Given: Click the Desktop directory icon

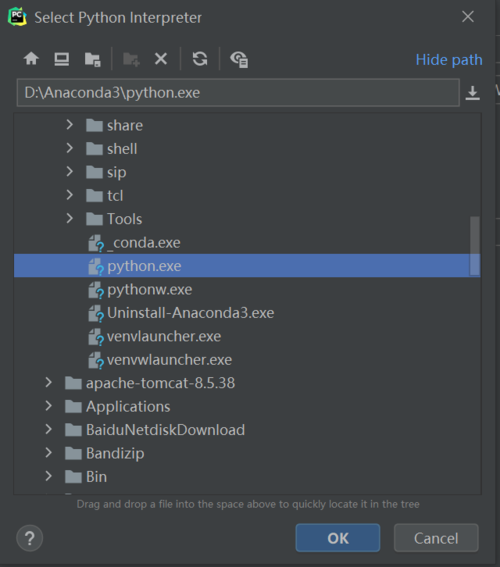Looking at the screenshot, I should point(61,59).
